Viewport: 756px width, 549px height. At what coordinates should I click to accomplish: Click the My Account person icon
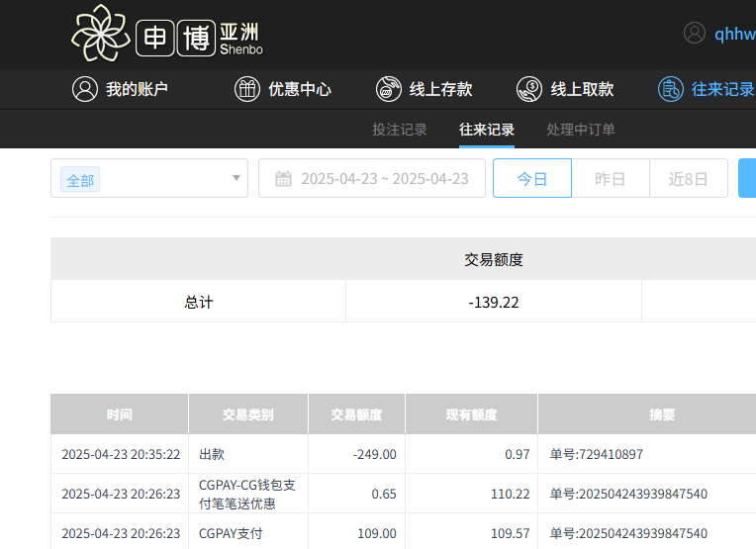click(x=84, y=89)
